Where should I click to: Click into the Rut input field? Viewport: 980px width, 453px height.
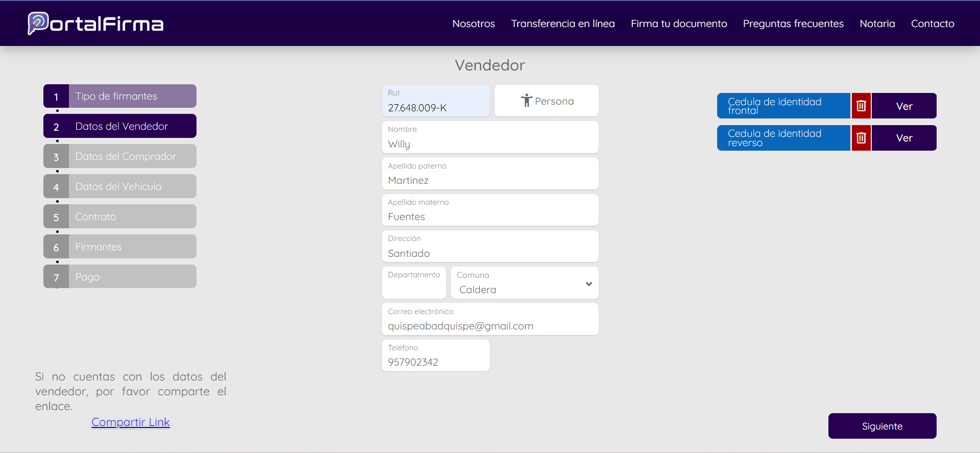click(435, 107)
